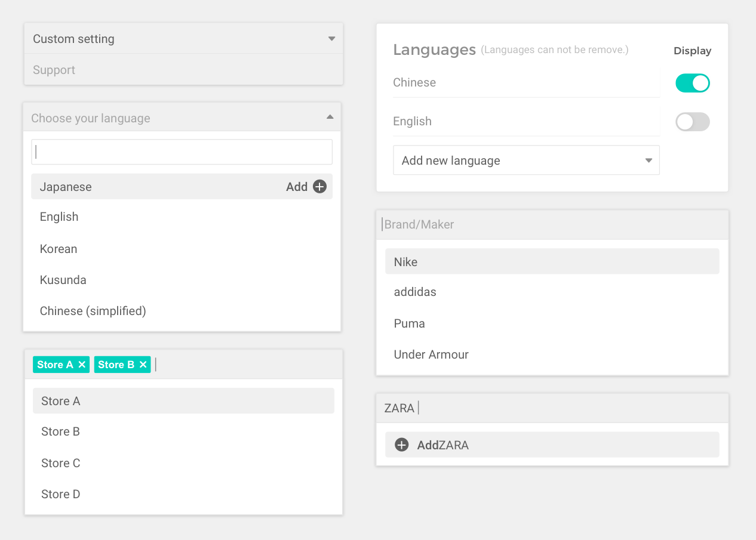Select Under Armour brand option

[x=431, y=354]
